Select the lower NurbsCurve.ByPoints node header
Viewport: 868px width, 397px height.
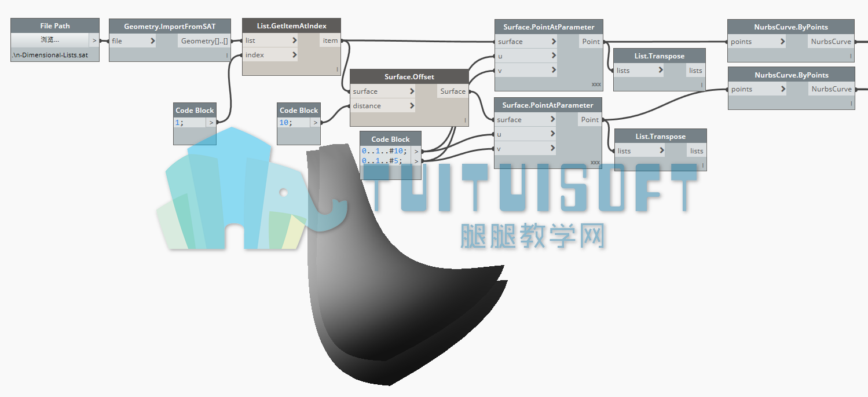(x=791, y=75)
